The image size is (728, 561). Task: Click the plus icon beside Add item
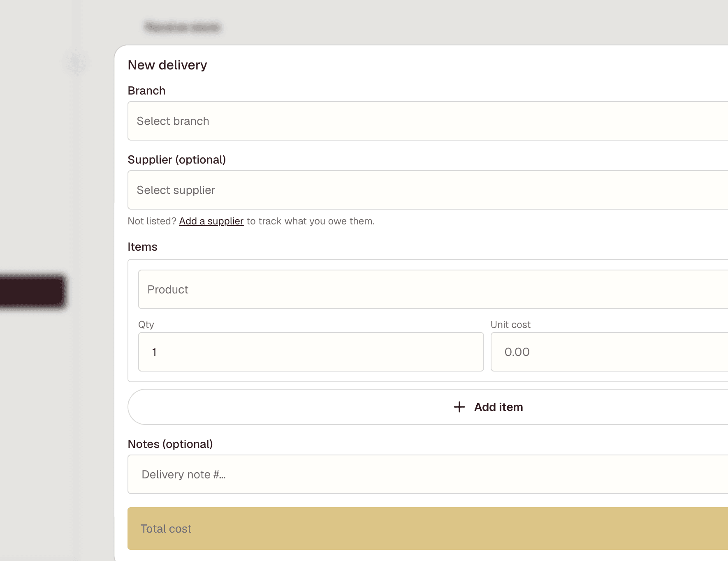tap(459, 407)
